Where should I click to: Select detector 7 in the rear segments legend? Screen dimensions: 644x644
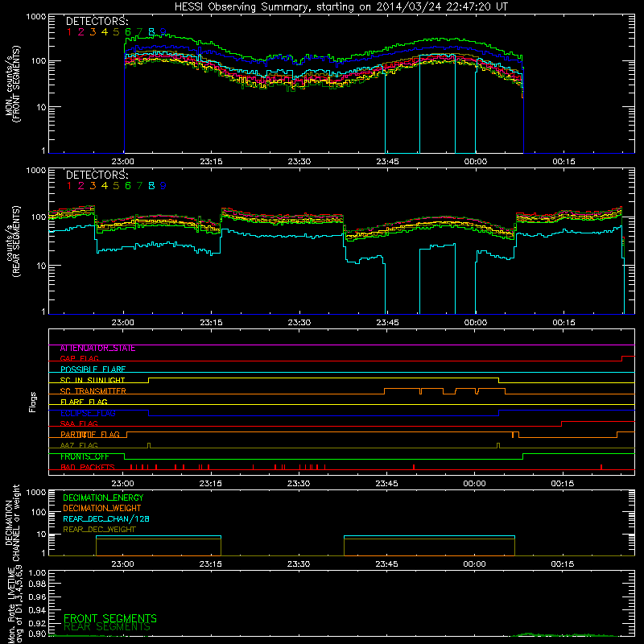(x=139, y=186)
